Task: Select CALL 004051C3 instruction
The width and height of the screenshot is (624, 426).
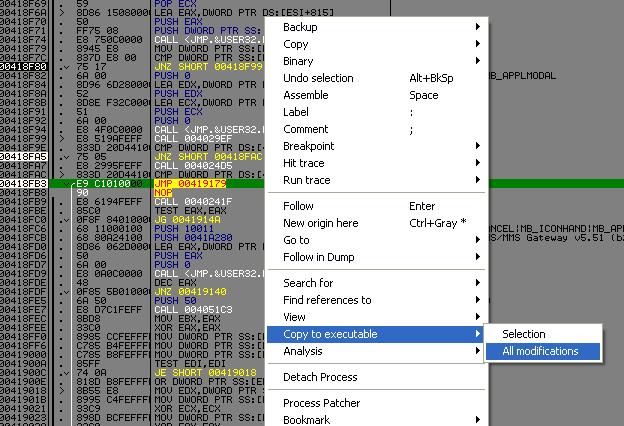Action: (x=193, y=309)
